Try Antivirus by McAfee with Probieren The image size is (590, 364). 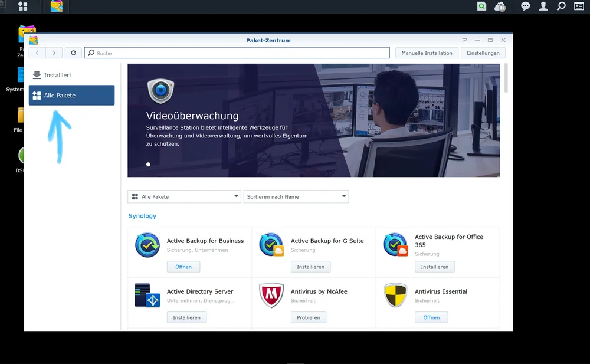[309, 317]
